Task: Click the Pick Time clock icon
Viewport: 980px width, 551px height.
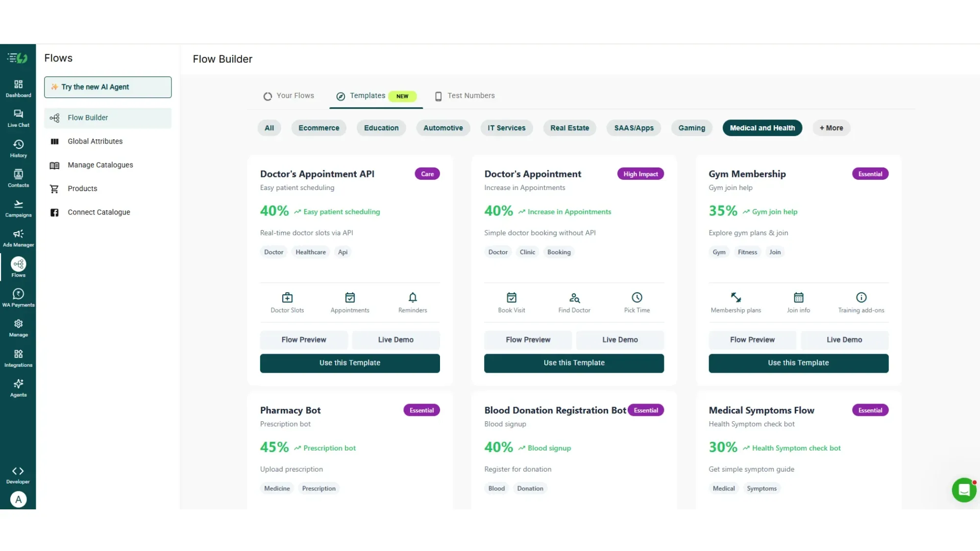Action: pyautogui.click(x=637, y=297)
